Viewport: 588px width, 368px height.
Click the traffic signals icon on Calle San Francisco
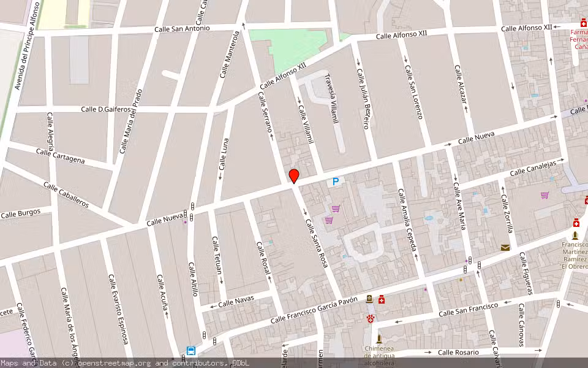click(470, 260)
